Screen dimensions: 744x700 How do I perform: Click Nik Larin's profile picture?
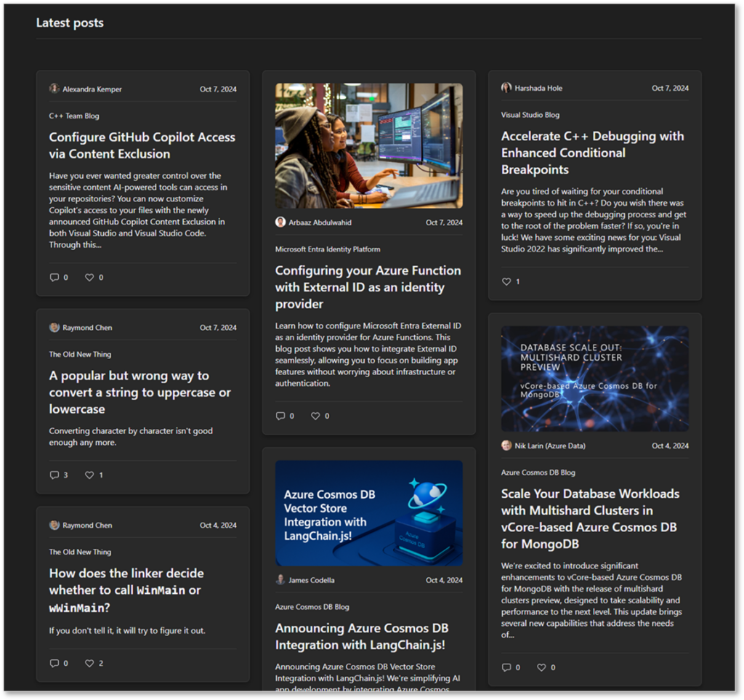click(x=506, y=445)
